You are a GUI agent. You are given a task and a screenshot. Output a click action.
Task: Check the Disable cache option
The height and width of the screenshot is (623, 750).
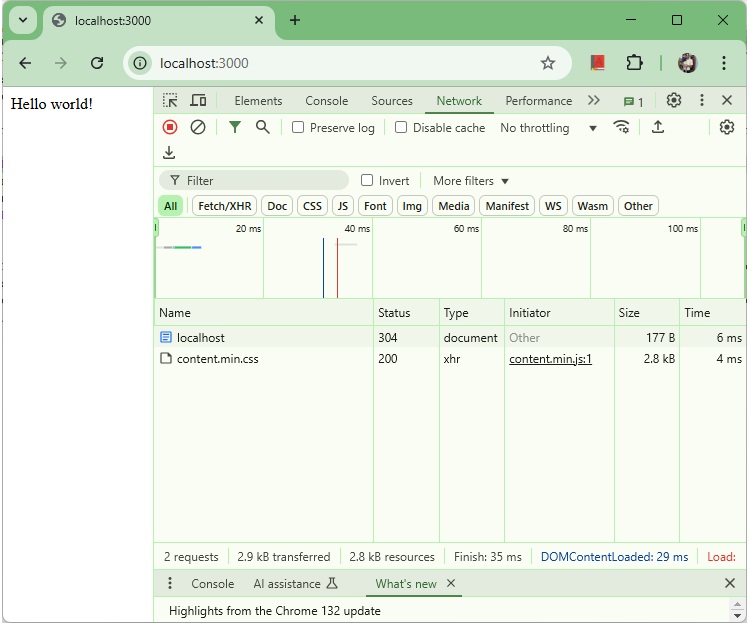tap(401, 128)
